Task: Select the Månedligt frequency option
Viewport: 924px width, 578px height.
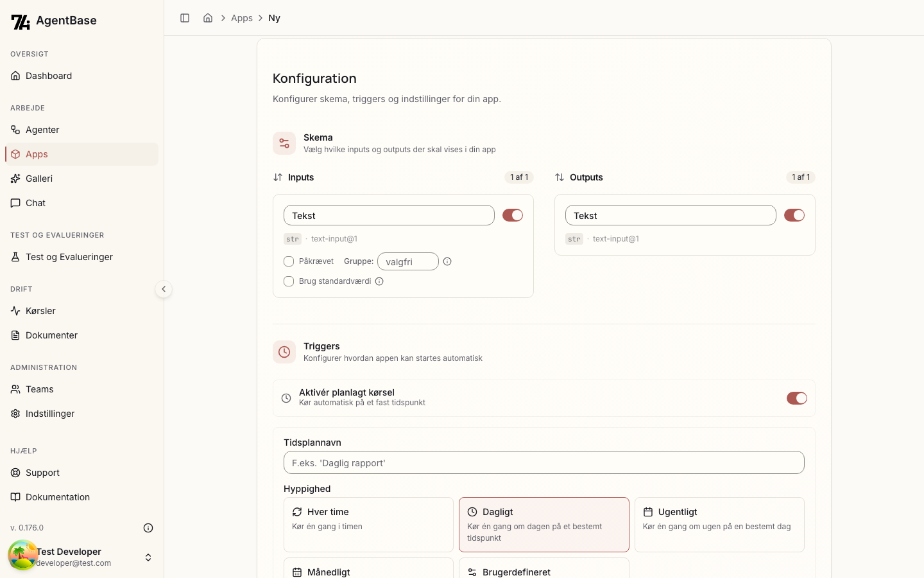Action: pos(368,568)
